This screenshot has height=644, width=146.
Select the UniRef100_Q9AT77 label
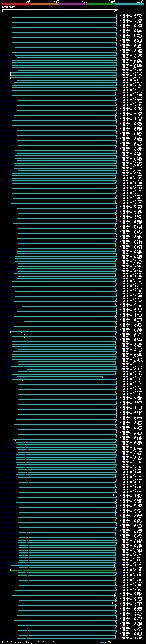click(131, 369)
